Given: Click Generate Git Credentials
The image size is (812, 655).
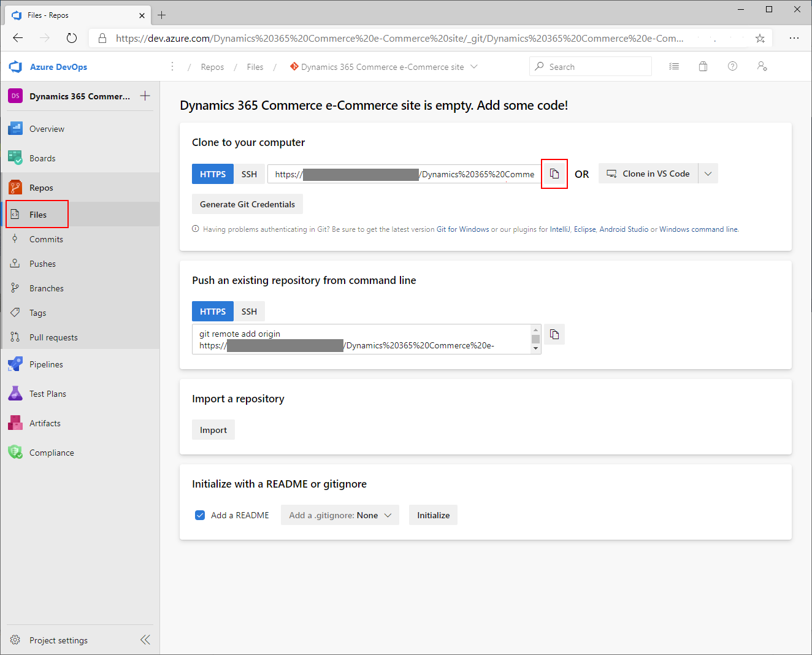Looking at the screenshot, I should (x=247, y=204).
